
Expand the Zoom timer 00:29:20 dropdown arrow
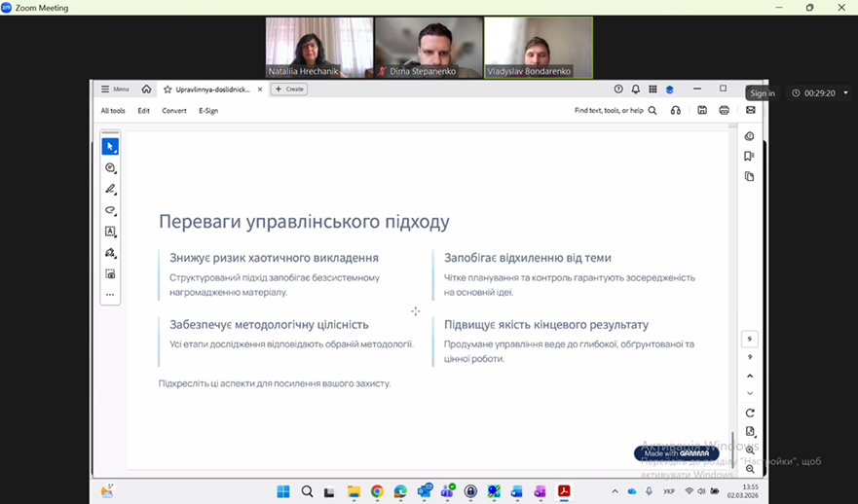click(845, 93)
